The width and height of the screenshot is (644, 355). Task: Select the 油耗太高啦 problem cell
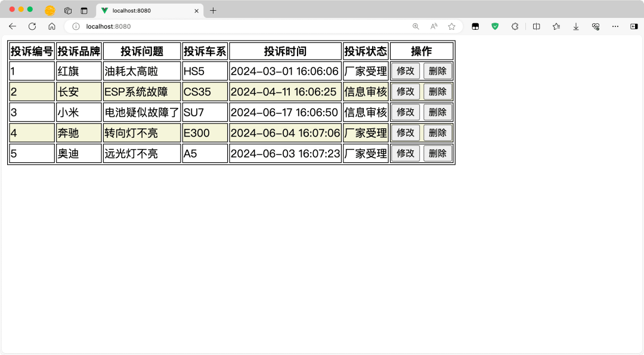coord(142,71)
